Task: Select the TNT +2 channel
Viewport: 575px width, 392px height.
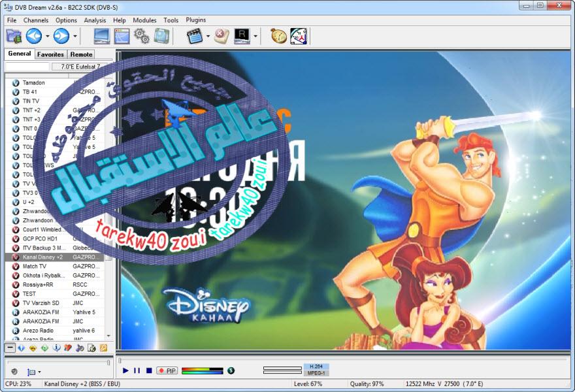Action: pyautogui.click(x=55, y=110)
